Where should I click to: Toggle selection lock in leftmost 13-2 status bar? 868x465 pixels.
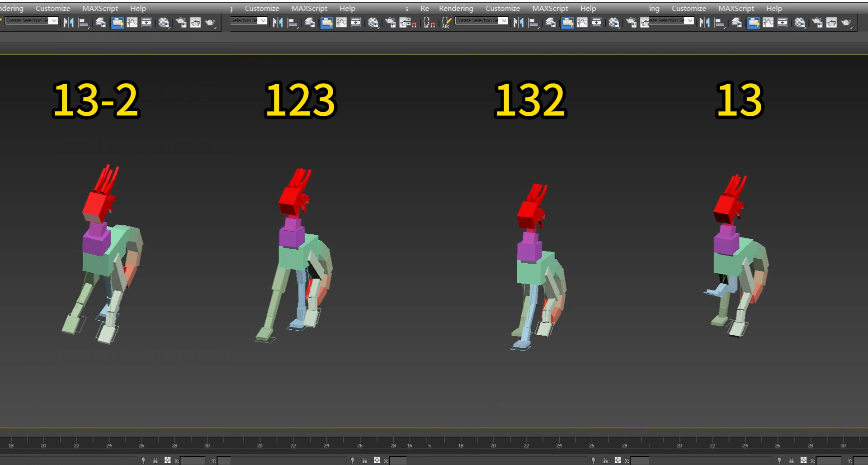pyautogui.click(x=155, y=460)
